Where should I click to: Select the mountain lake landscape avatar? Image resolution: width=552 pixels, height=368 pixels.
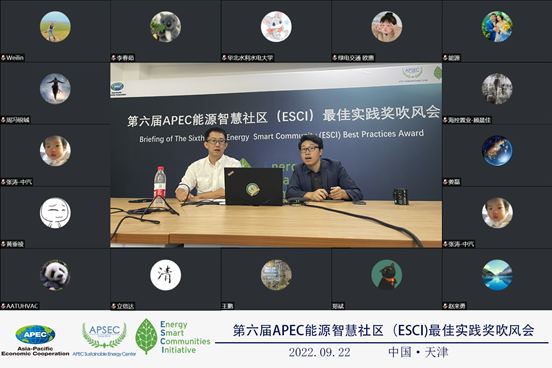point(497,275)
